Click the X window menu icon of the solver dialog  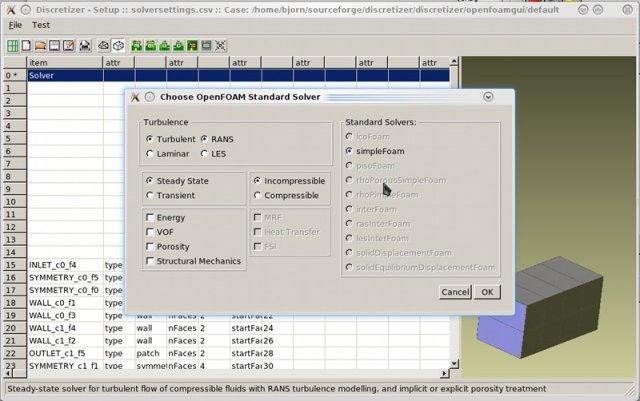click(135, 97)
